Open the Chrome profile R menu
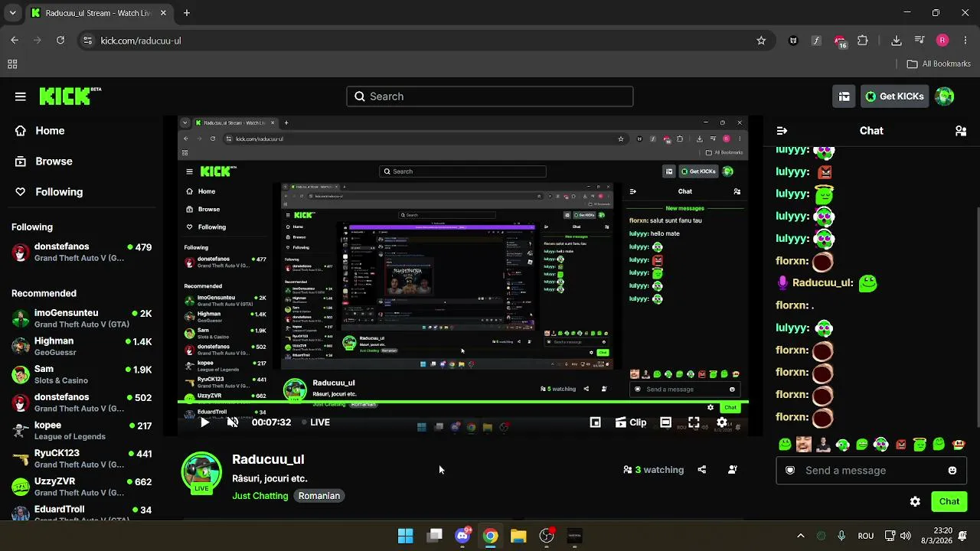 [x=942, y=41]
